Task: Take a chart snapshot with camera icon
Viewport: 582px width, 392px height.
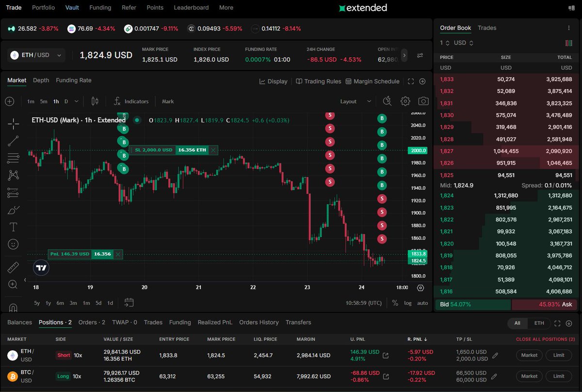Action: coord(423,101)
